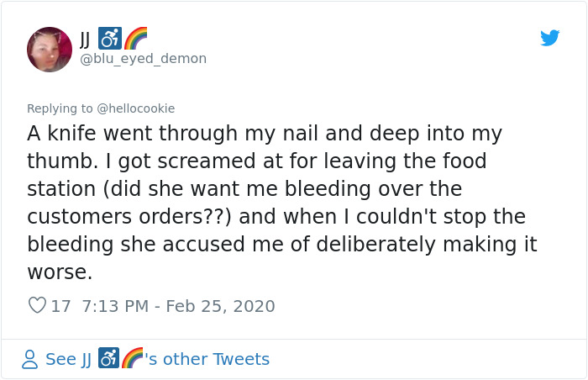Open the @blu_eyed_demon handle
Viewport: 588px width, 380px height.
pyautogui.click(x=143, y=59)
